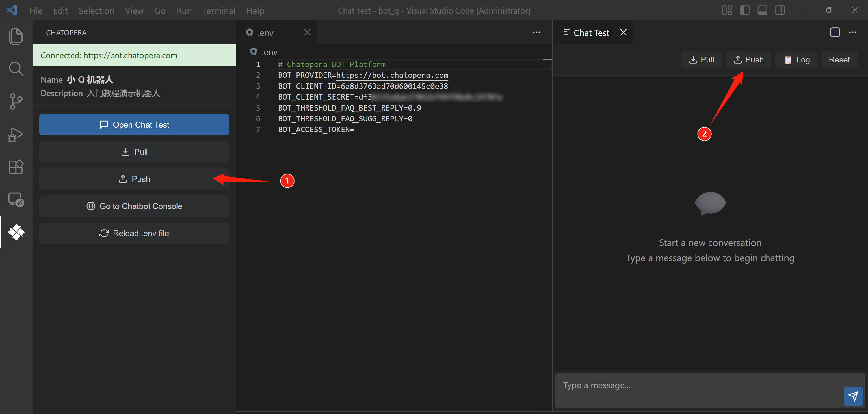This screenshot has height=414, width=868.
Task: Select the Chatopera activity bar icon
Action: click(16, 232)
